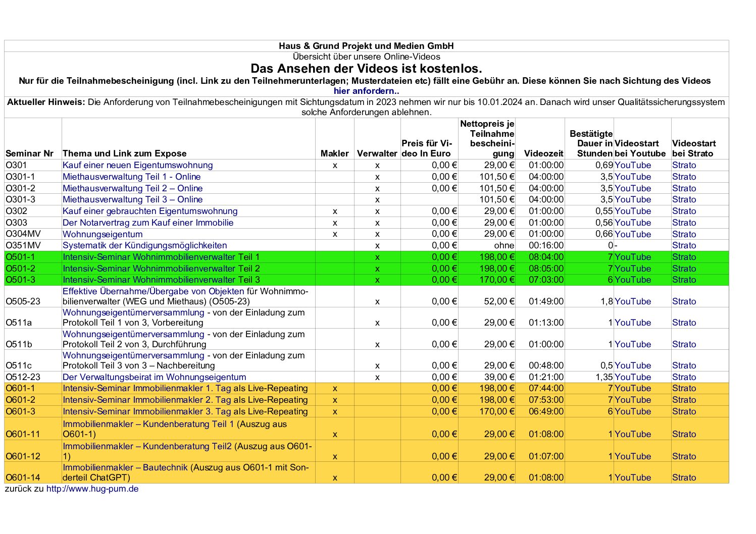Open 'Intensiv-Seminar Wohnimmobilienverwalter Teil 1' link
The image size is (756, 534).
(161, 257)
